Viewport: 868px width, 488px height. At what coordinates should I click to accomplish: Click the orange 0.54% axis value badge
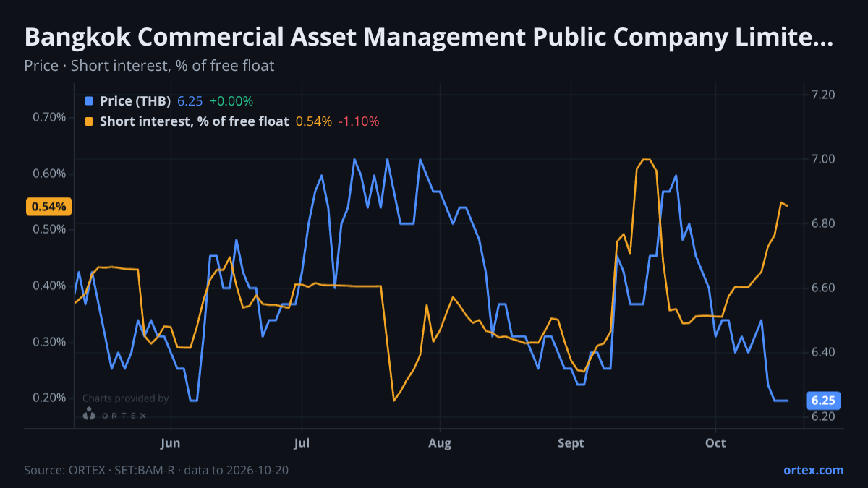click(48, 207)
